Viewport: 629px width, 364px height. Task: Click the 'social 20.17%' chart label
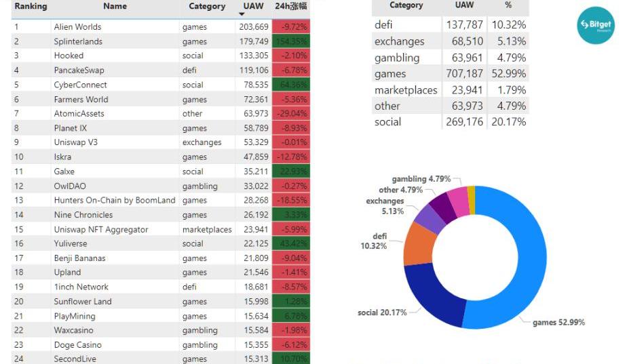382,312
